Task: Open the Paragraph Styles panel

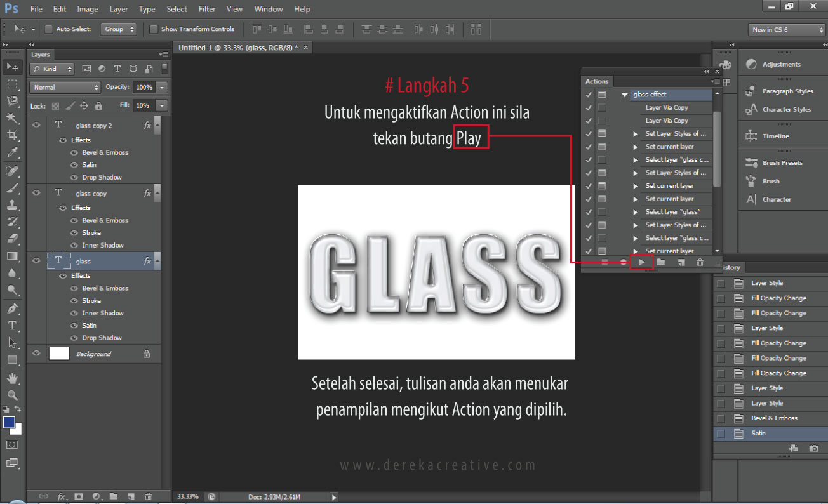Action: click(x=787, y=91)
